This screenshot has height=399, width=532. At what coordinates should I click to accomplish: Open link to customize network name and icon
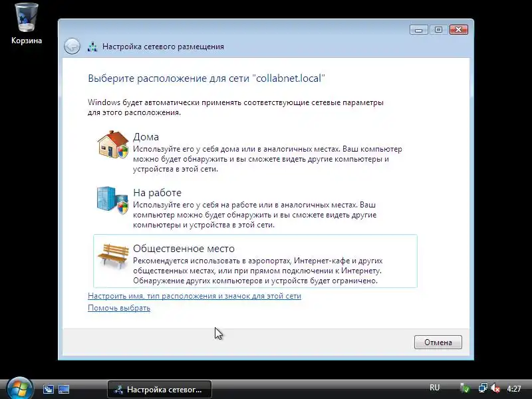click(194, 296)
